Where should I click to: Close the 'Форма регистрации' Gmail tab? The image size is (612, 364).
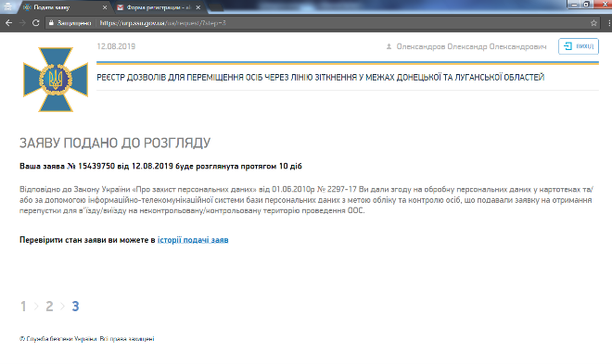[198, 7]
